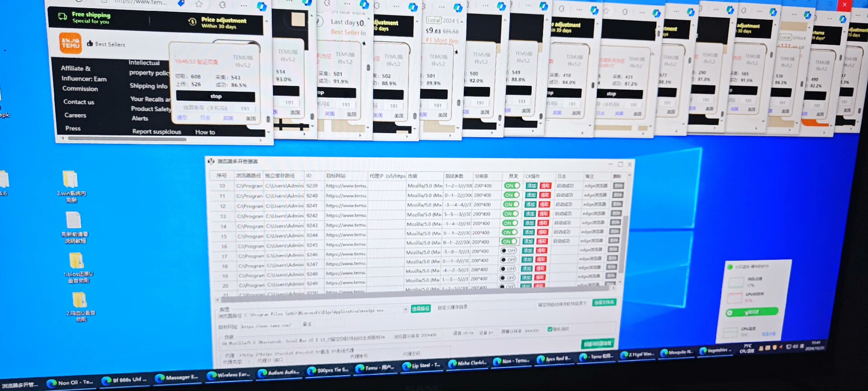Open the 'Report suspicious' link in the Temu footer
Viewport: 868px width, 391px height.
(156, 132)
